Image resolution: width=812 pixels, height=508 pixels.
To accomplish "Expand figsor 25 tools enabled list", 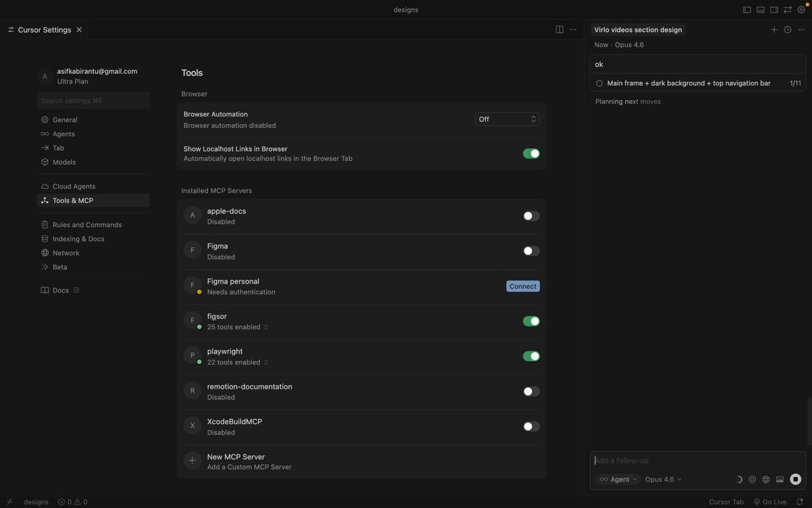I will 238,327.
